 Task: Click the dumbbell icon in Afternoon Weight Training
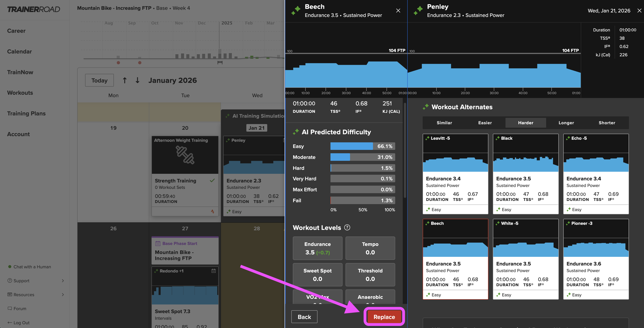point(185,155)
